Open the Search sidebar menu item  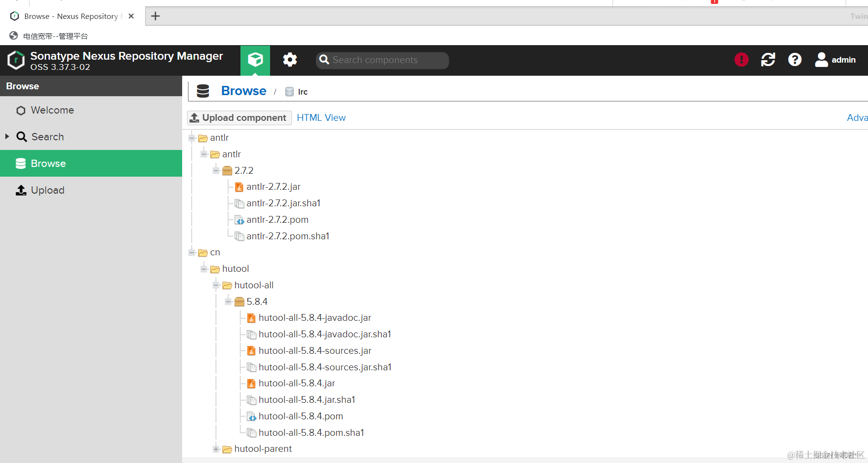91,137
